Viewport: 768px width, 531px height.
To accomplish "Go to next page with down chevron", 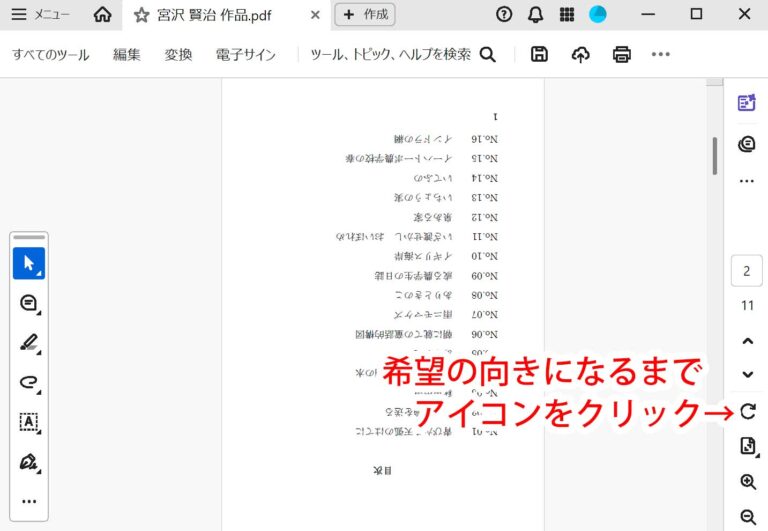I will [x=747, y=374].
